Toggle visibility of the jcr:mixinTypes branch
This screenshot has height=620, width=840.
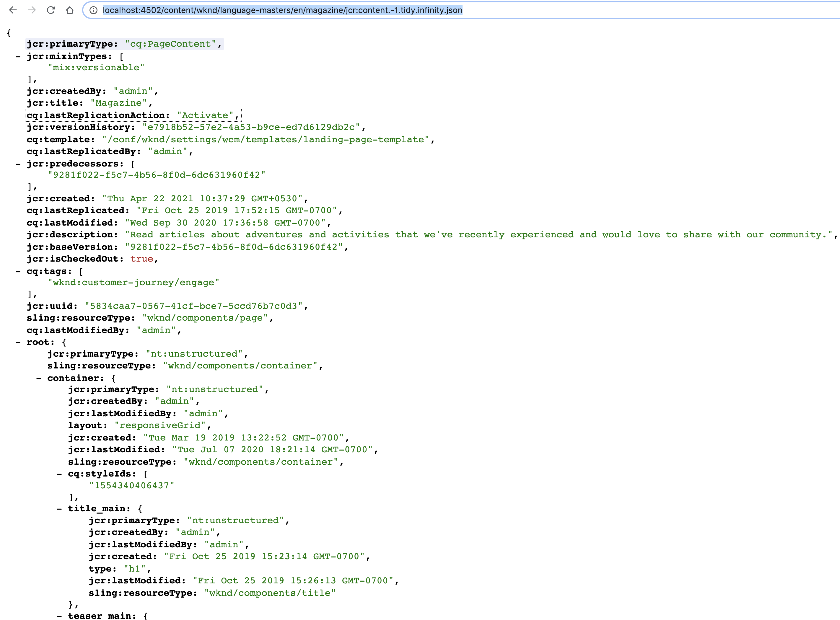click(x=18, y=57)
